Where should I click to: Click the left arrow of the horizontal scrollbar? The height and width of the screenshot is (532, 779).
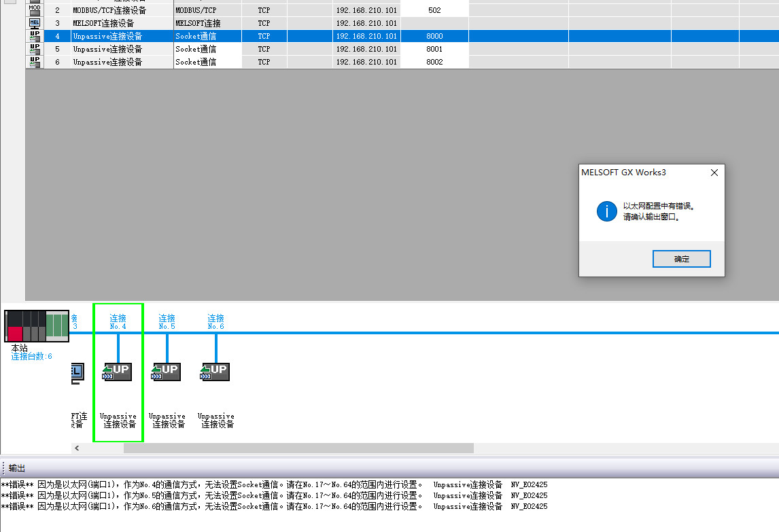tap(77, 448)
